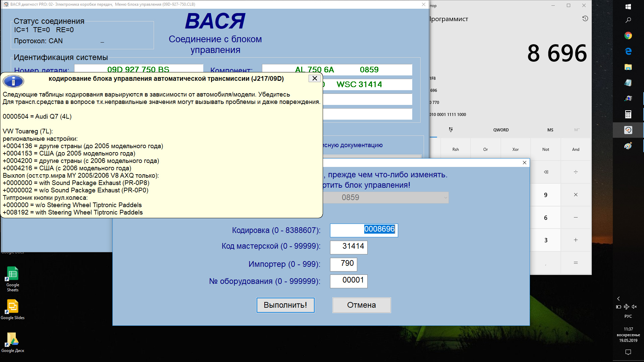Click the Код мастерской field 31414
This screenshot has height=362, width=644.
[x=349, y=247]
